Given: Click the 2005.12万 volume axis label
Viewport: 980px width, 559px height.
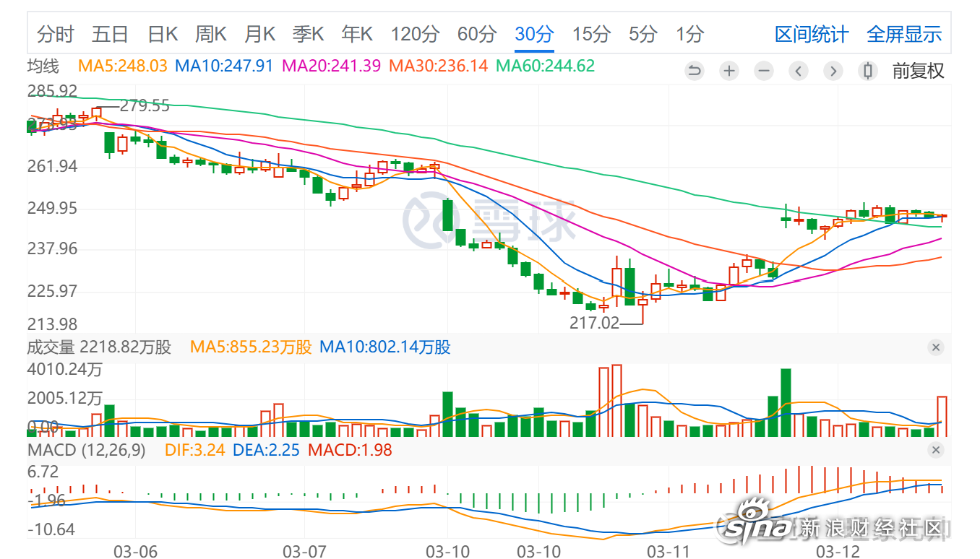Looking at the screenshot, I should pyautogui.click(x=64, y=398).
